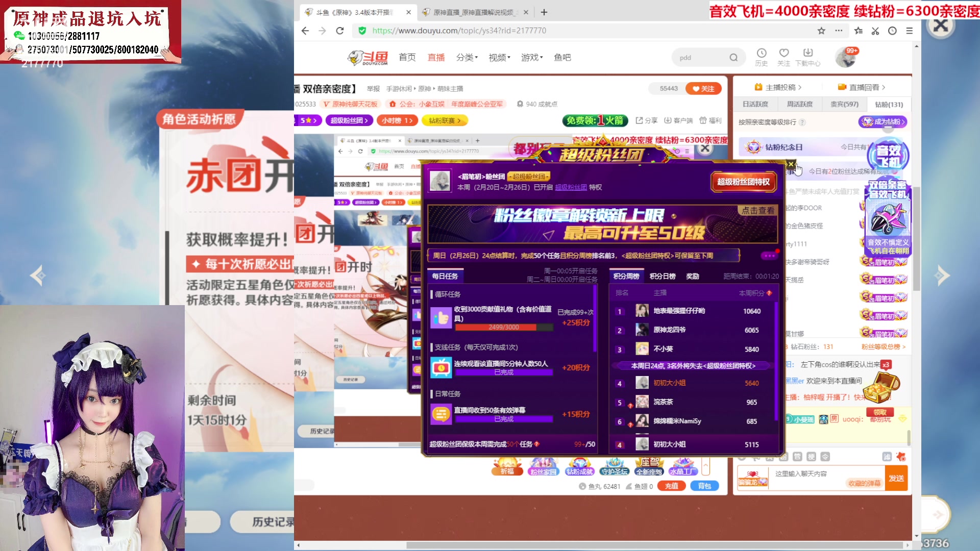The width and height of the screenshot is (980, 551).
Task: Open the 粉丝家园 icon
Action: click(x=543, y=466)
